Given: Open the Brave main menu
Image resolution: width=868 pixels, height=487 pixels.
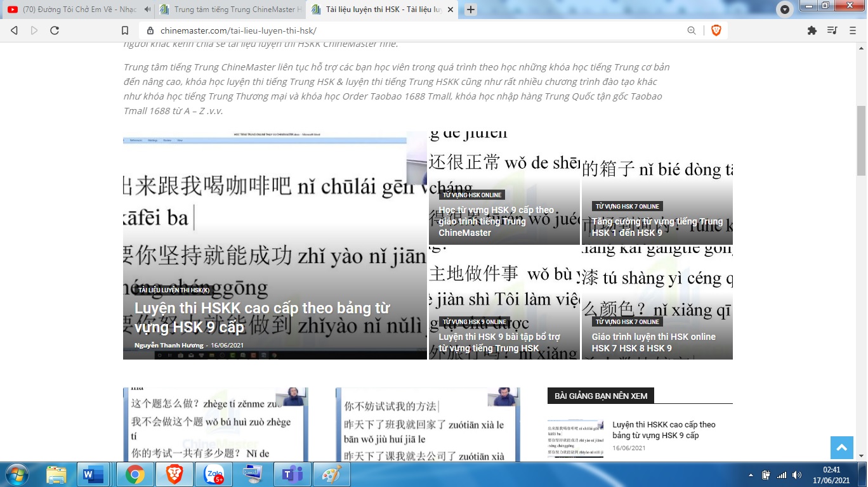Looking at the screenshot, I should click(852, 30).
